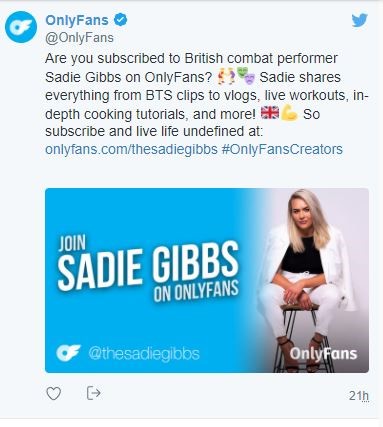383x427 pixels.
Task: Click the flexed bicep emoji
Action: pos(289,113)
